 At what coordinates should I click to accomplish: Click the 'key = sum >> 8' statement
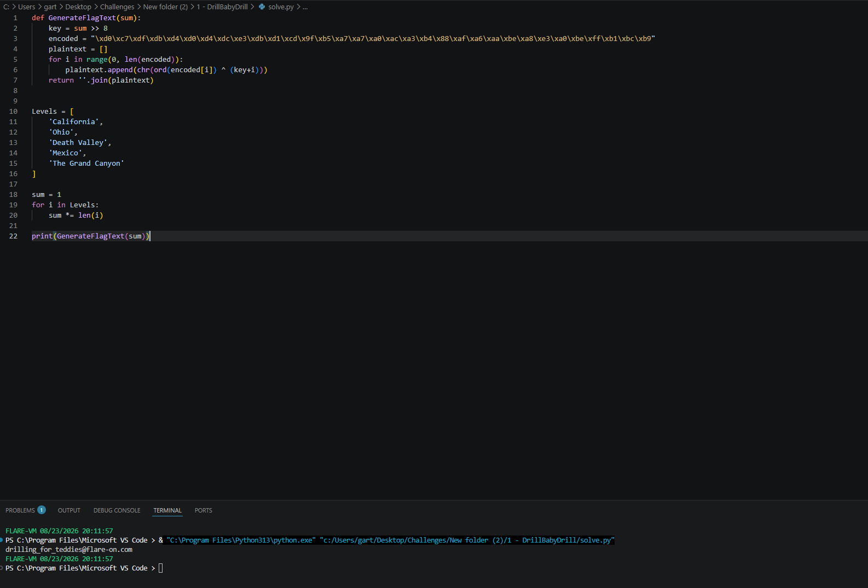[x=78, y=28]
